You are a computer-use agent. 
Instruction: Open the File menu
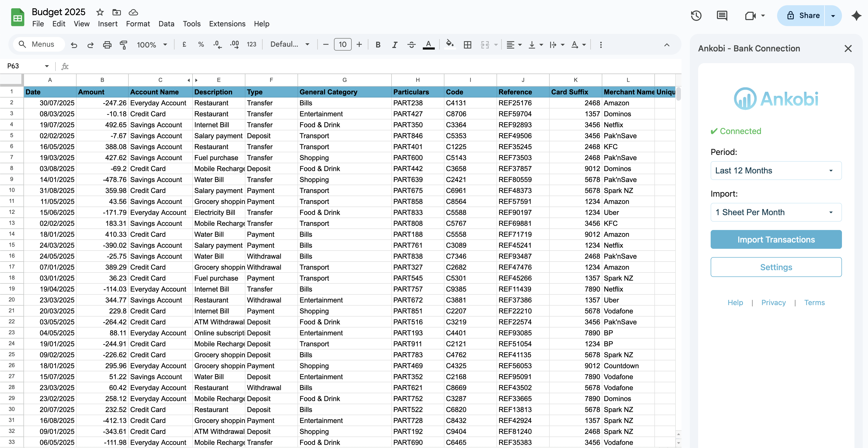pos(38,24)
